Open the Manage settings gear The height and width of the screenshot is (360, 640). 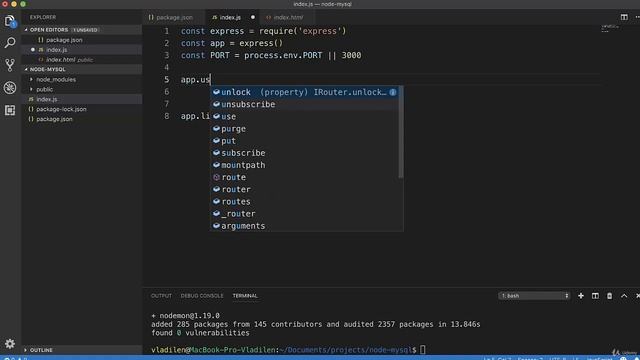tap(10, 344)
